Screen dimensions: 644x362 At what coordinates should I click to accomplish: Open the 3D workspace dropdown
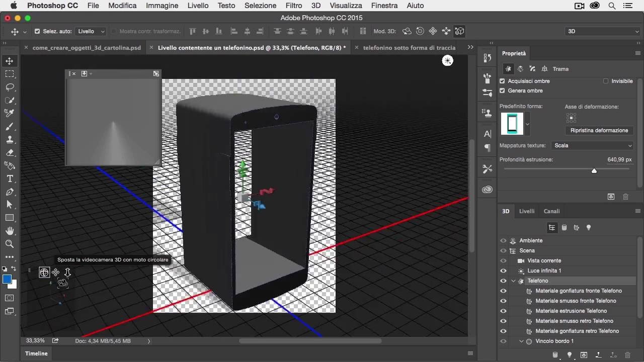(x=602, y=31)
